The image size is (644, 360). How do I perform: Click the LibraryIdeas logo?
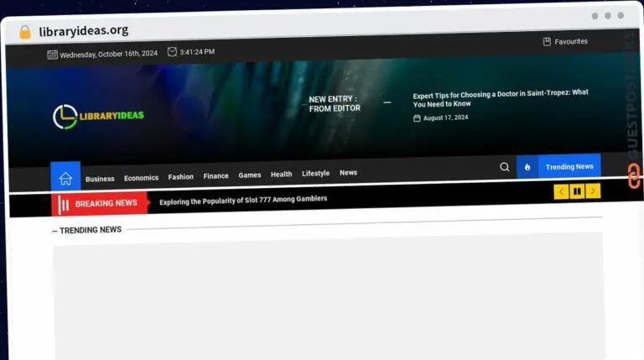click(x=98, y=117)
